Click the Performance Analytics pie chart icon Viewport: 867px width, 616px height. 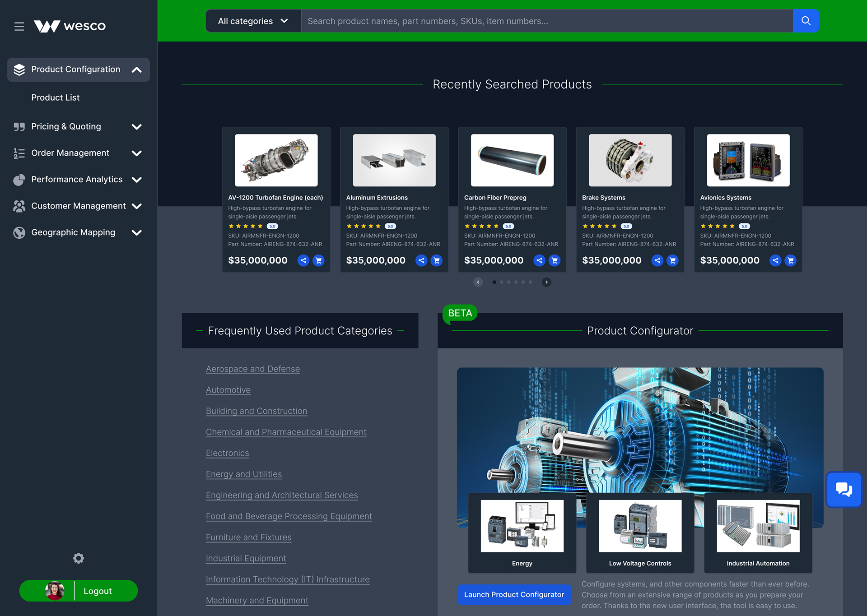tap(19, 180)
